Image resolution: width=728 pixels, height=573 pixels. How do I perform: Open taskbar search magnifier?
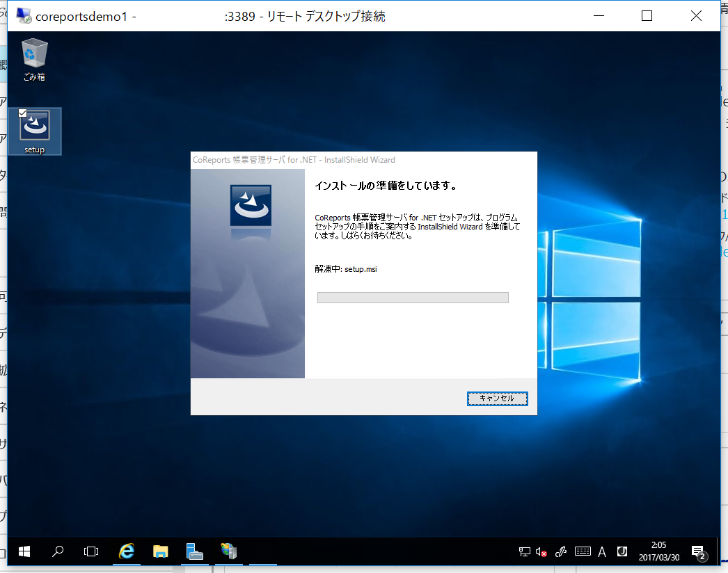(58, 551)
